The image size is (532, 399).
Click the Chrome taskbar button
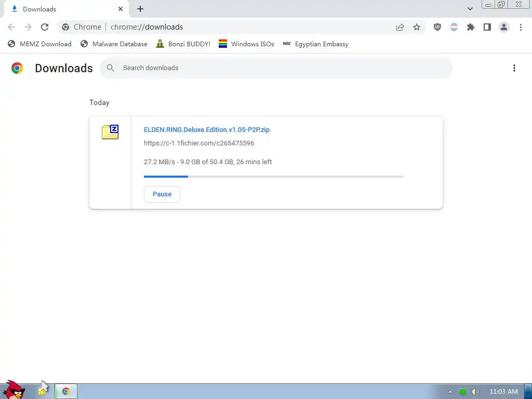pyautogui.click(x=66, y=391)
